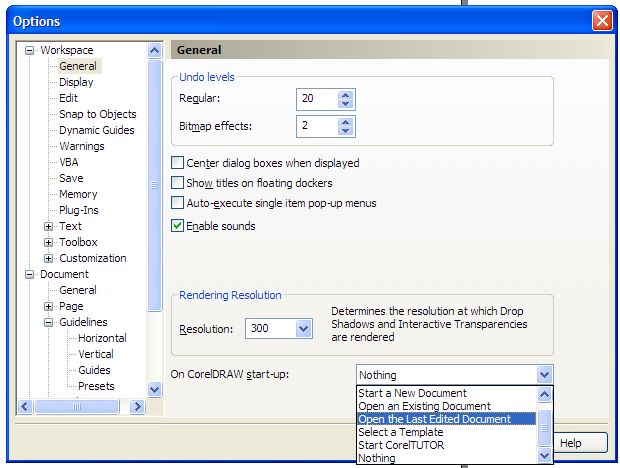Viewport: 620px width, 468px height.
Task: Collapse the Guidelines tree node
Action: click(x=48, y=323)
